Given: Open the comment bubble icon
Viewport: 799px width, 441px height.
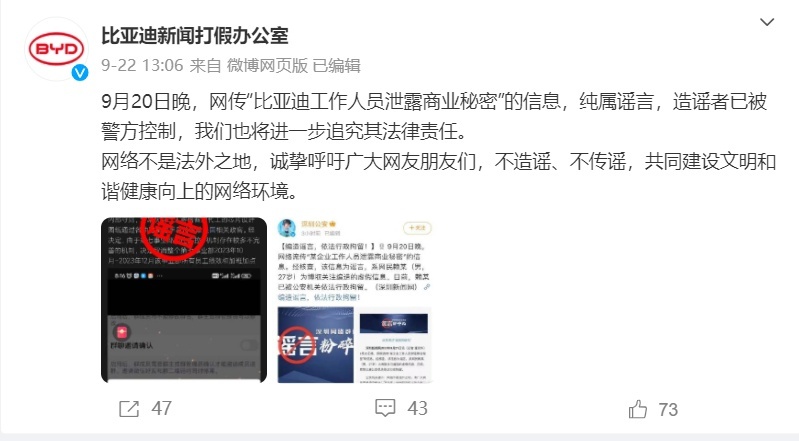Looking at the screenshot, I should [385, 408].
